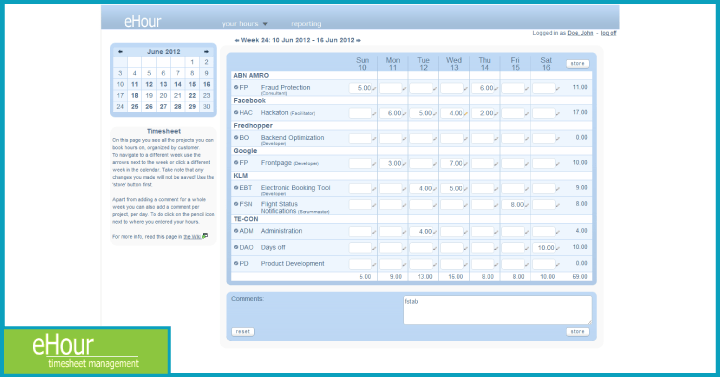Select June 11 in the calendar
Image resolution: width=720 pixels, height=377 pixels.
(x=135, y=84)
